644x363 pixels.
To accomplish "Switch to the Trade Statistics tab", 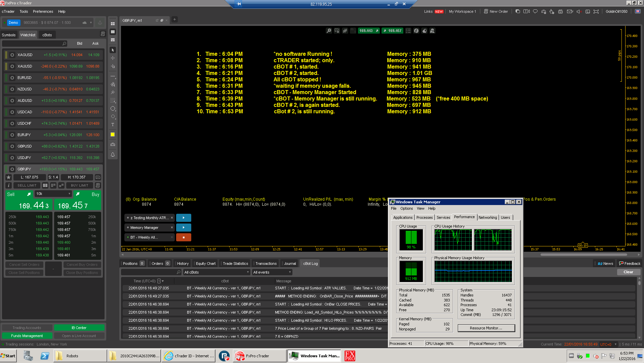I will [x=235, y=264].
